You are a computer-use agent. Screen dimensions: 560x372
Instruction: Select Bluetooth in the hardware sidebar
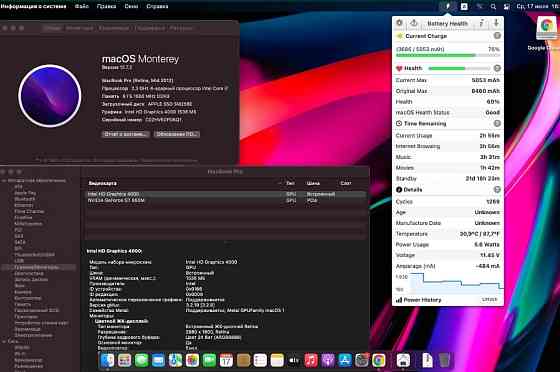point(25,199)
